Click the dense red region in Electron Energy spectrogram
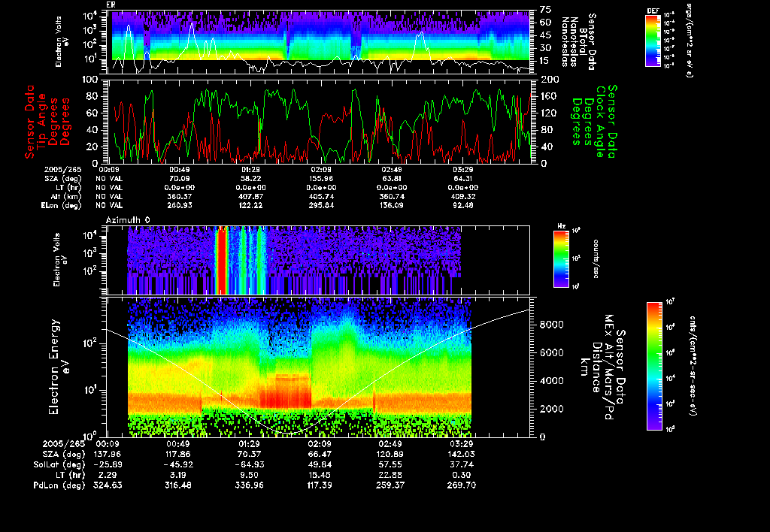The image size is (770, 532). pos(285,391)
